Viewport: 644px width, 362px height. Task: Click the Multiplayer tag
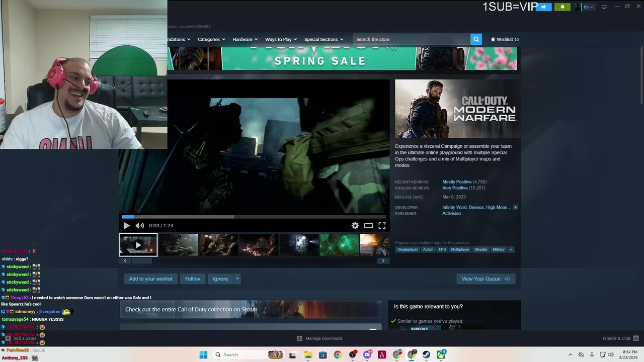click(x=460, y=249)
